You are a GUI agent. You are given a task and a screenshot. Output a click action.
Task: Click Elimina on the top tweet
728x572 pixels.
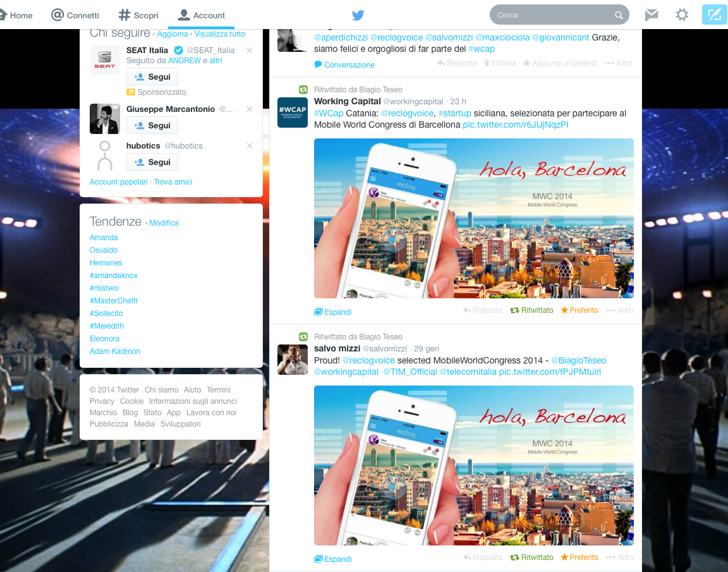(500, 63)
